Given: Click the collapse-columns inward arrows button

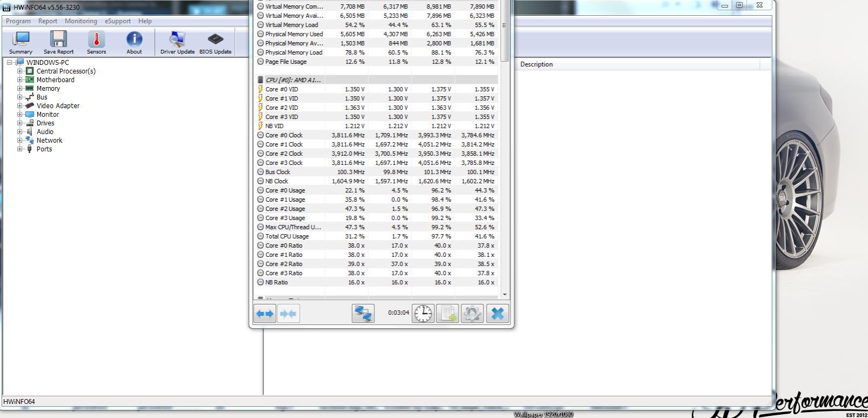Looking at the screenshot, I should [x=288, y=314].
